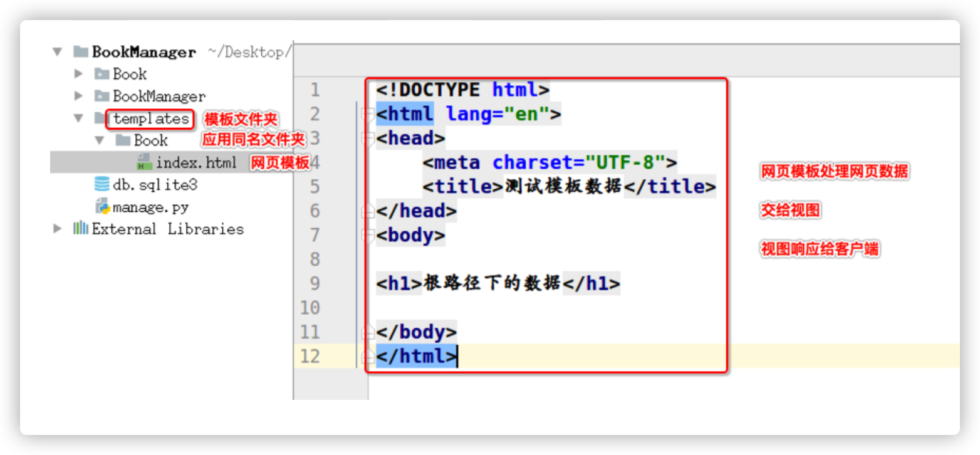The height and width of the screenshot is (455, 980).
Task: Click the Book folder icon inside templates
Action: pyautogui.click(x=123, y=140)
